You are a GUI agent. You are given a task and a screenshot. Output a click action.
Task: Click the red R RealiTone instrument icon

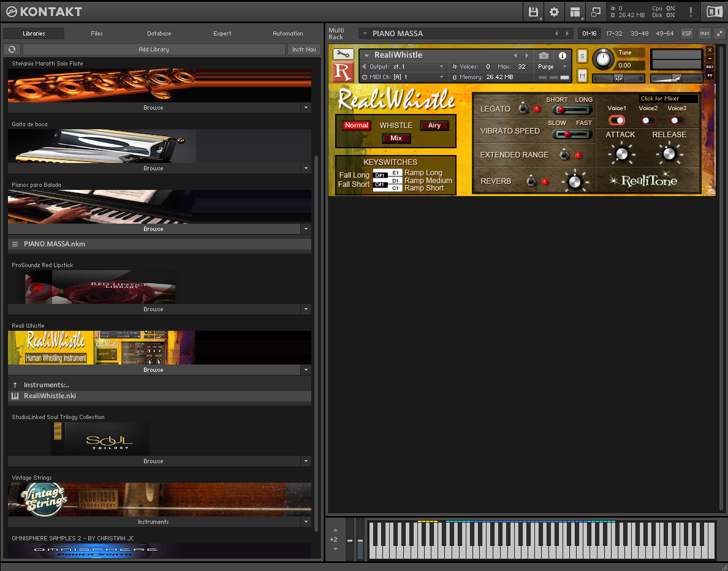[343, 72]
